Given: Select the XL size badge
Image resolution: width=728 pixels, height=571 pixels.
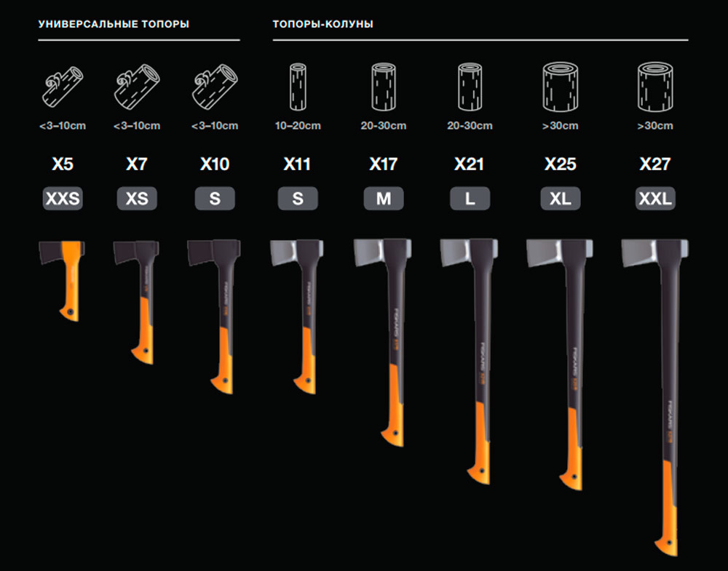Looking at the screenshot, I should click(x=561, y=199).
